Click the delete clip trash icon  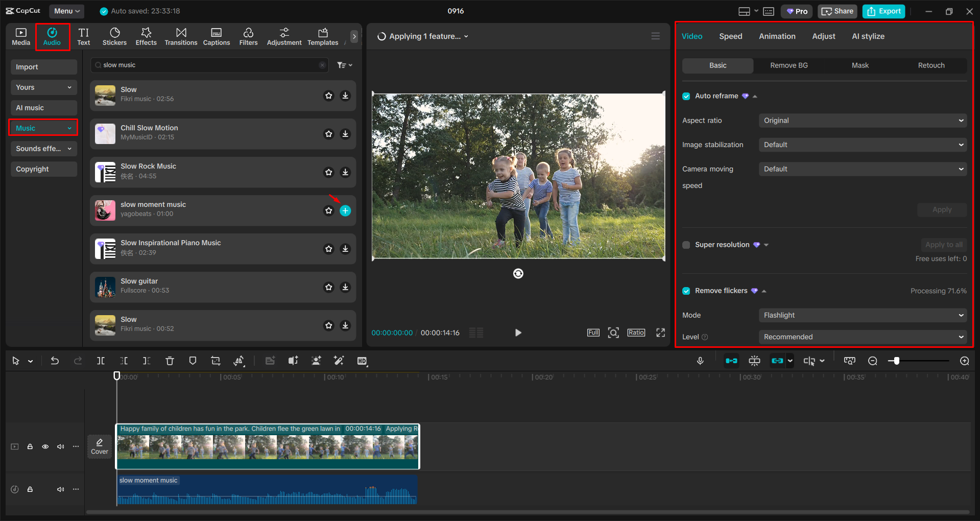click(x=170, y=361)
